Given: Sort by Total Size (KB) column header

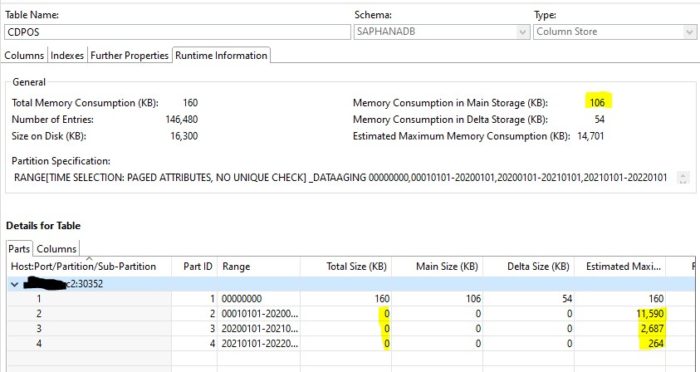Looking at the screenshot, I should click(346, 267).
